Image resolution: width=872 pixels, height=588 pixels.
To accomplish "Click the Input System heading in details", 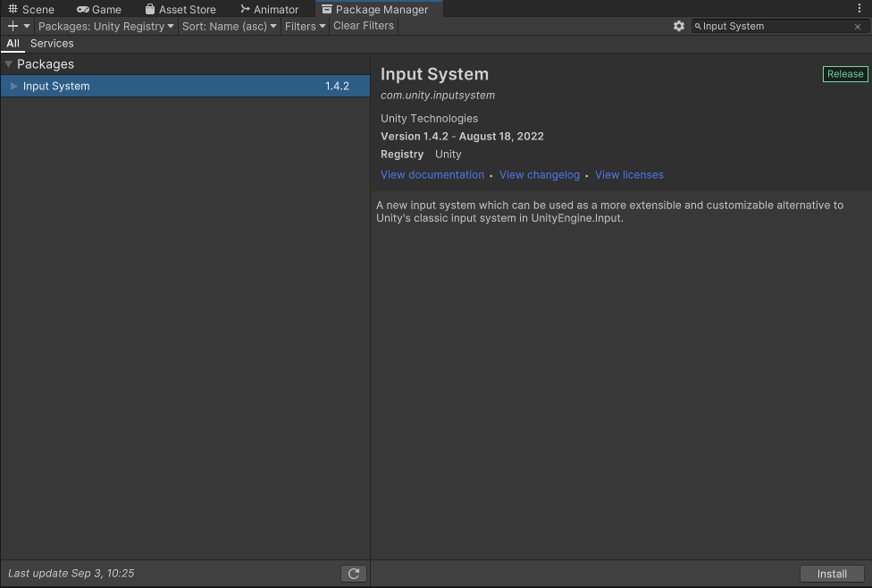I will pos(434,74).
